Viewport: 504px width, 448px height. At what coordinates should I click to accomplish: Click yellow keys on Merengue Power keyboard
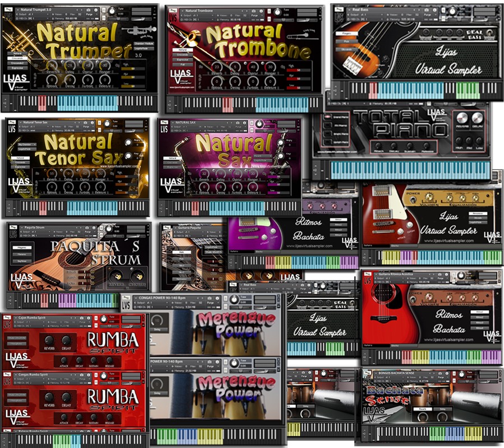[210, 436]
